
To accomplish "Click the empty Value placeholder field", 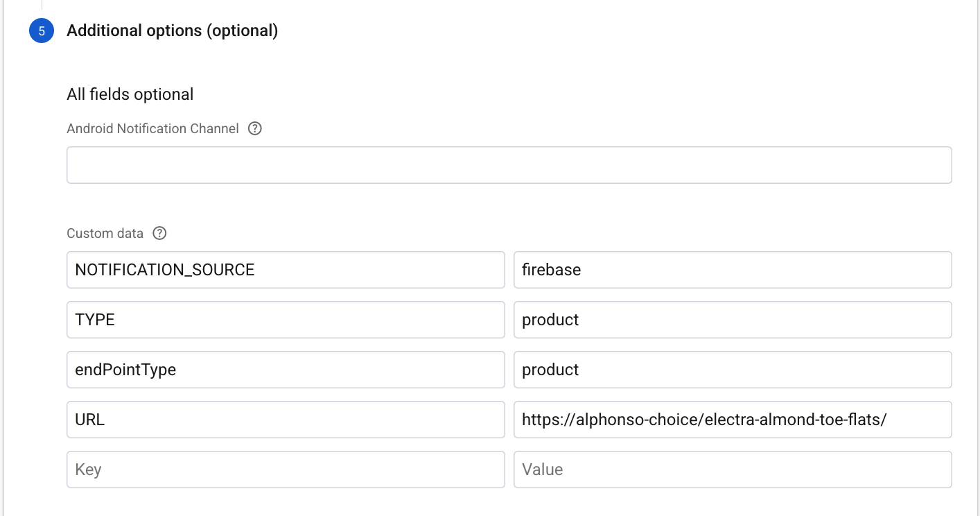I will coord(732,470).
